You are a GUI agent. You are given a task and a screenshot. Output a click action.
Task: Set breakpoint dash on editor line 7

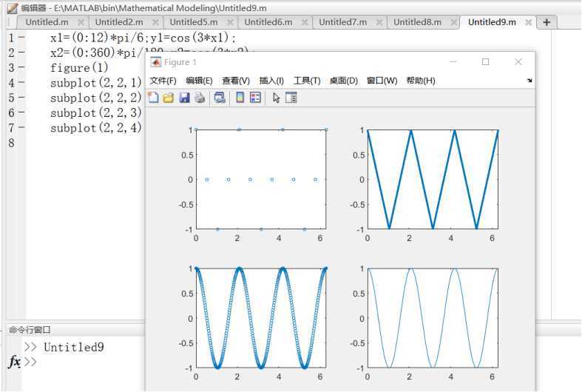click(x=21, y=128)
